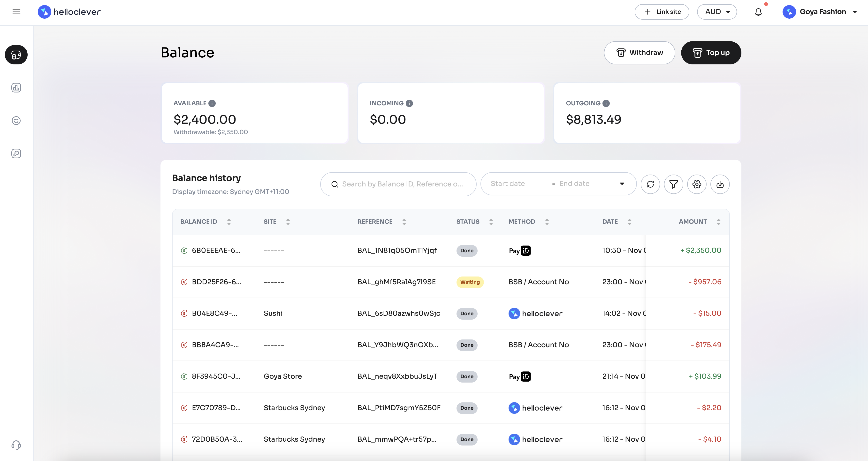The image size is (868, 461).
Task: Sort the table by Balance ID
Action: (229, 221)
